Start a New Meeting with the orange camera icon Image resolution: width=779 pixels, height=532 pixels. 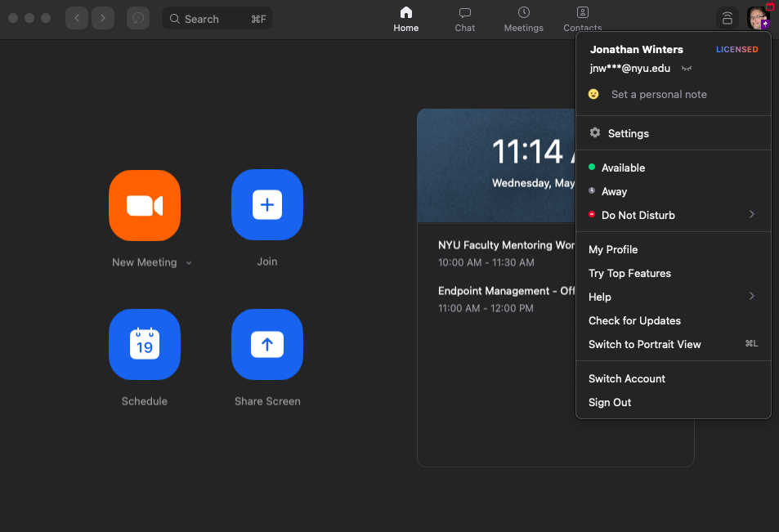(145, 206)
